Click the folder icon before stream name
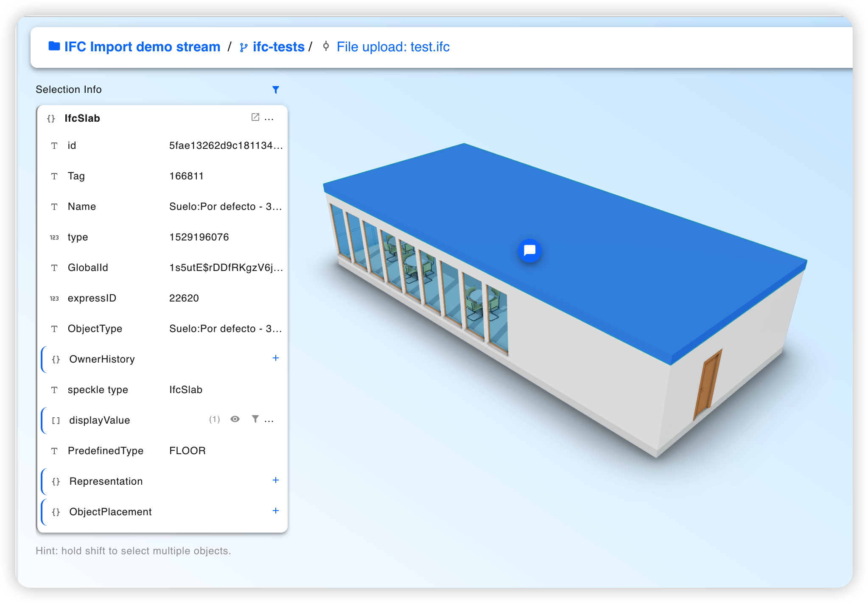868x603 pixels. (54, 46)
